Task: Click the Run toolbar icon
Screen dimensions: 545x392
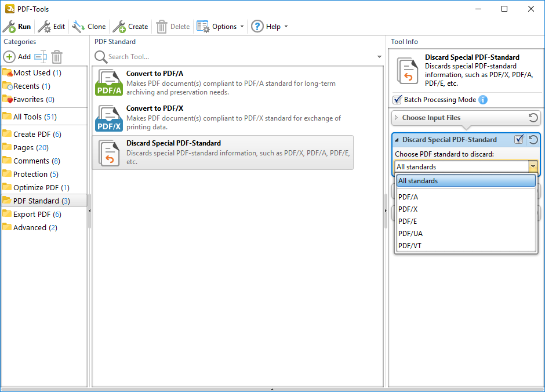Action: coord(9,27)
